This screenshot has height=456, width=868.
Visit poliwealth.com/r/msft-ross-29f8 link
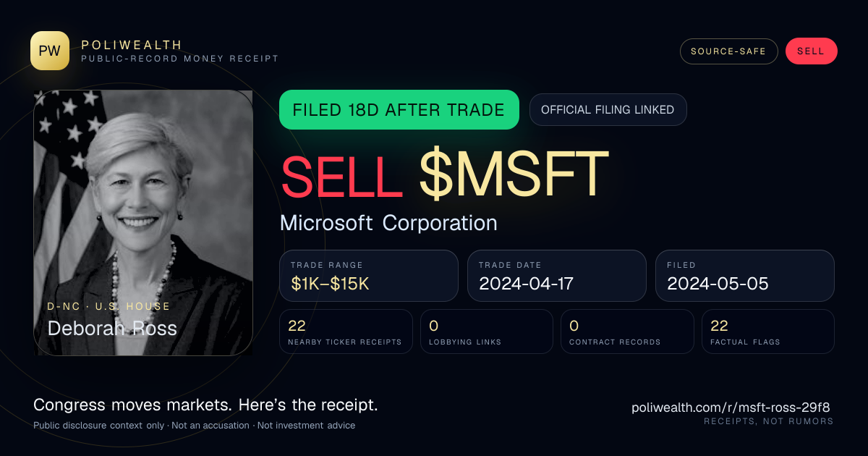(733, 408)
